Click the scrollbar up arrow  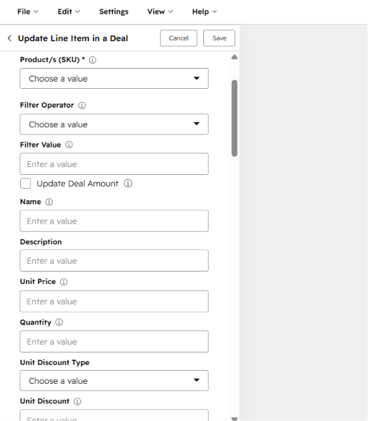pos(235,57)
